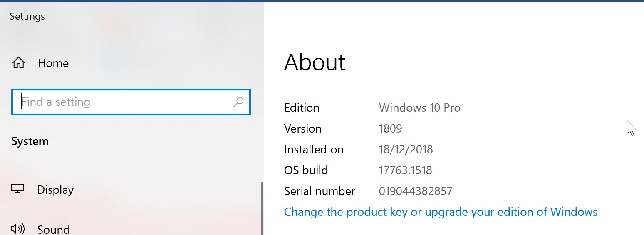Click the About page heading

point(315,62)
